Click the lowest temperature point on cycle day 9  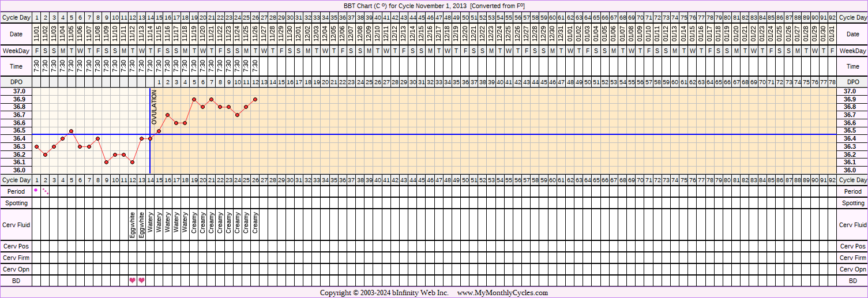106,163
